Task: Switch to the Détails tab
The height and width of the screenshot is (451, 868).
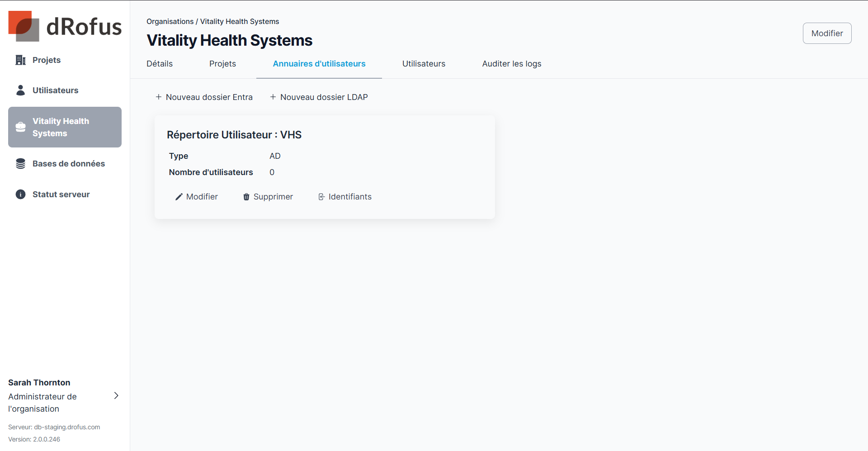Action: [160, 64]
